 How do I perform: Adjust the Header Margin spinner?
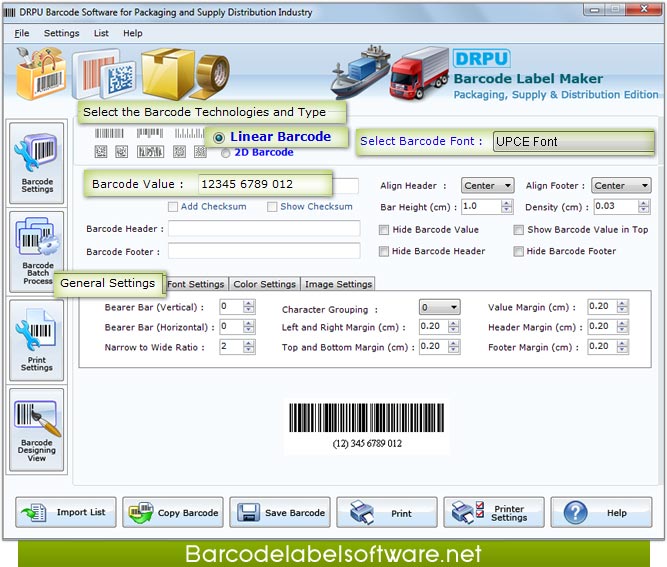tap(622, 326)
